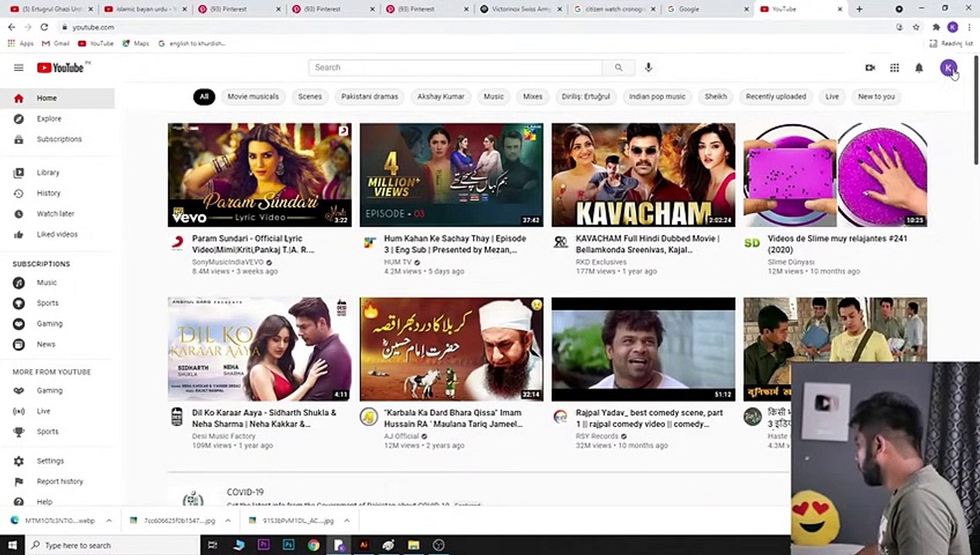
Task: Open Live under More from YouTube
Action: [x=57, y=412]
